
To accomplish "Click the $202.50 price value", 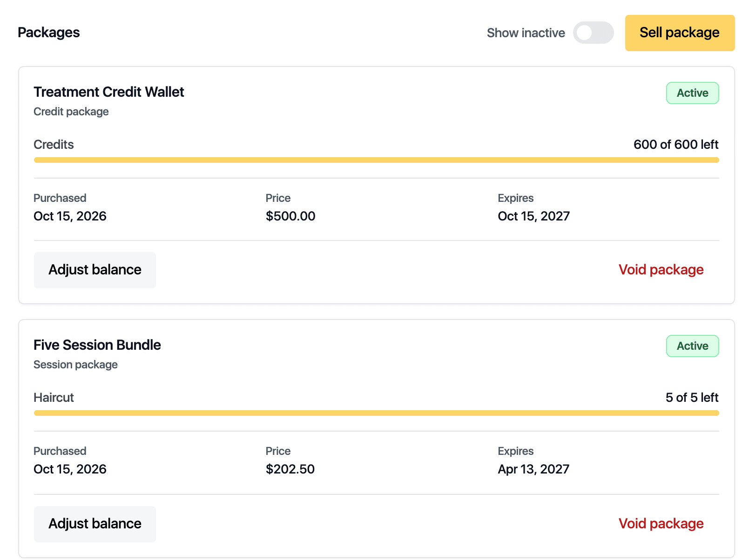I will click(x=290, y=469).
